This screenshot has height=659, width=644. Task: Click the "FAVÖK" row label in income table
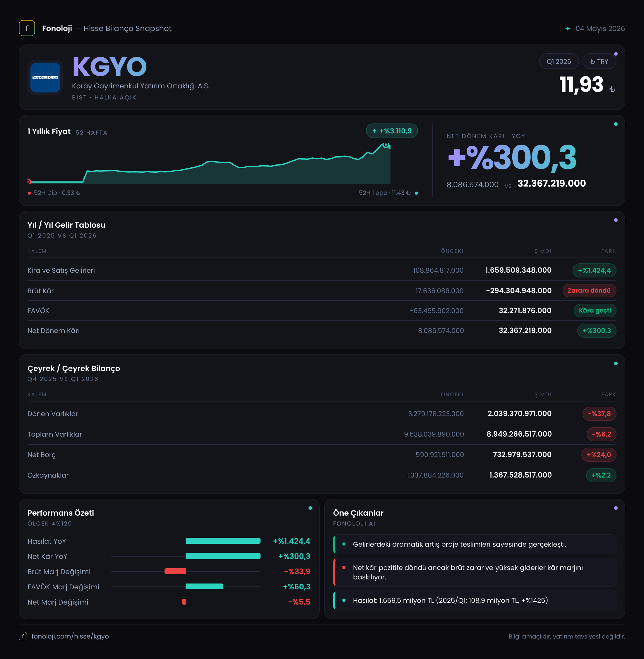pyautogui.click(x=38, y=311)
